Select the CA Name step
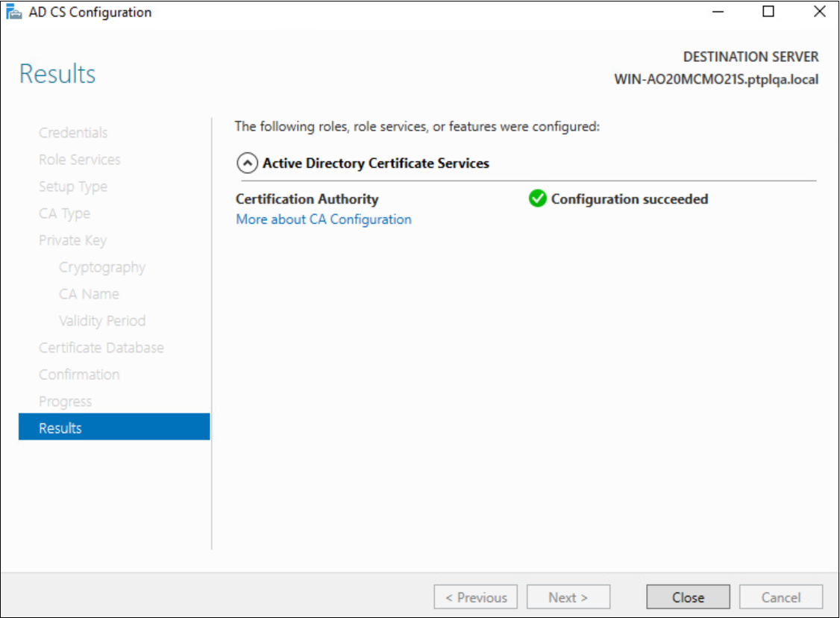The width and height of the screenshot is (840, 618). coord(89,294)
